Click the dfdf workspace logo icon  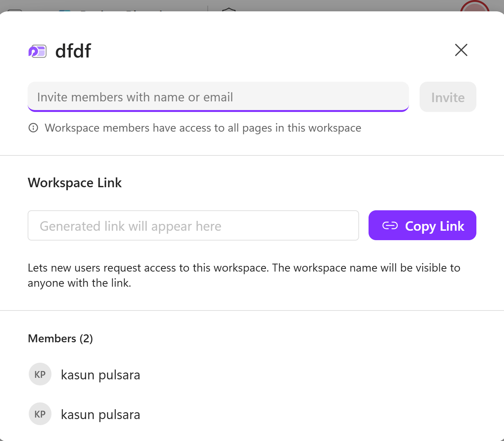pos(37,51)
